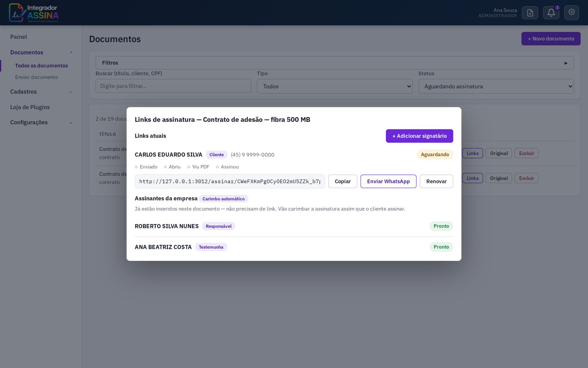Image resolution: width=588 pixels, height=368 pixels.
Task: Click ANA BEATRIZ COSTA name
Action: tap(163, 247)
